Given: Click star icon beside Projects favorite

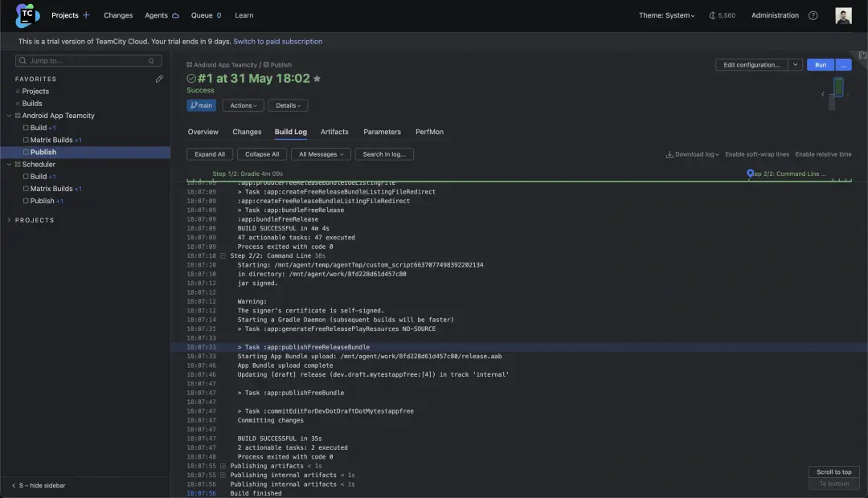Looking at the screenshot, I should (18, 92).
